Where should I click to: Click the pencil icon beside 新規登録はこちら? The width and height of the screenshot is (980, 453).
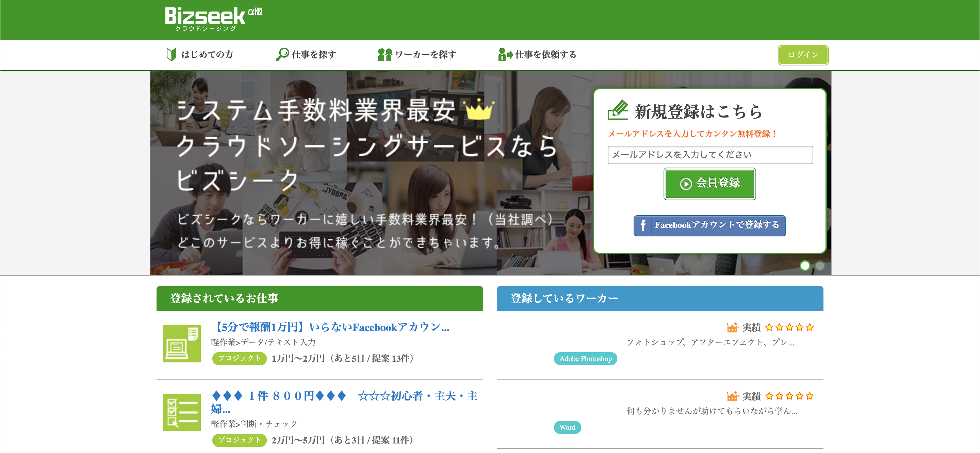click(618, 110)
